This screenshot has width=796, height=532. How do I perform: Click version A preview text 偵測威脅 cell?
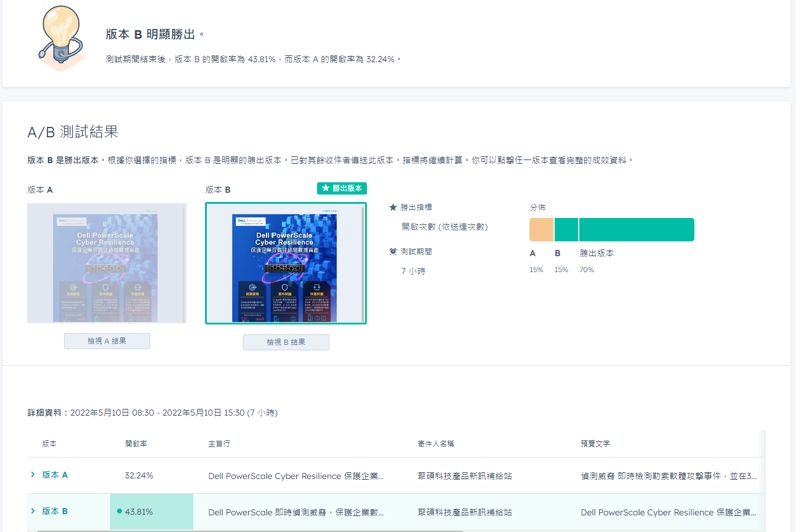[669, 476]
